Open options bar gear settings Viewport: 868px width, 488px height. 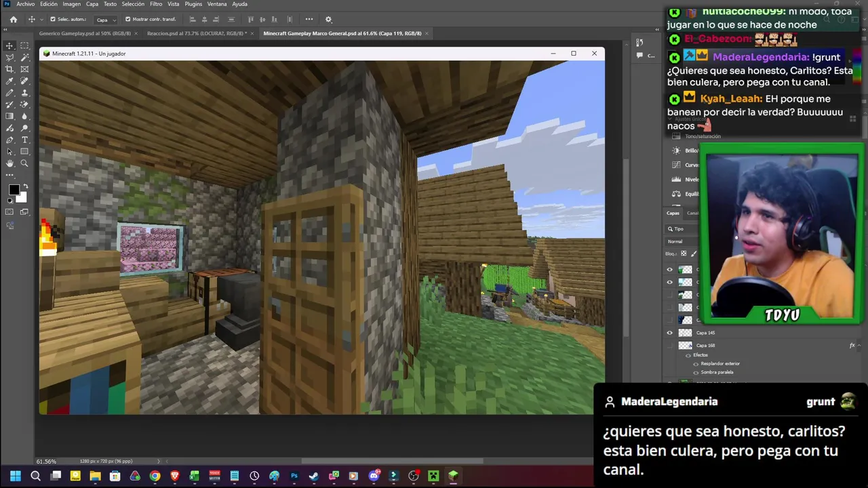click(329, 19)
